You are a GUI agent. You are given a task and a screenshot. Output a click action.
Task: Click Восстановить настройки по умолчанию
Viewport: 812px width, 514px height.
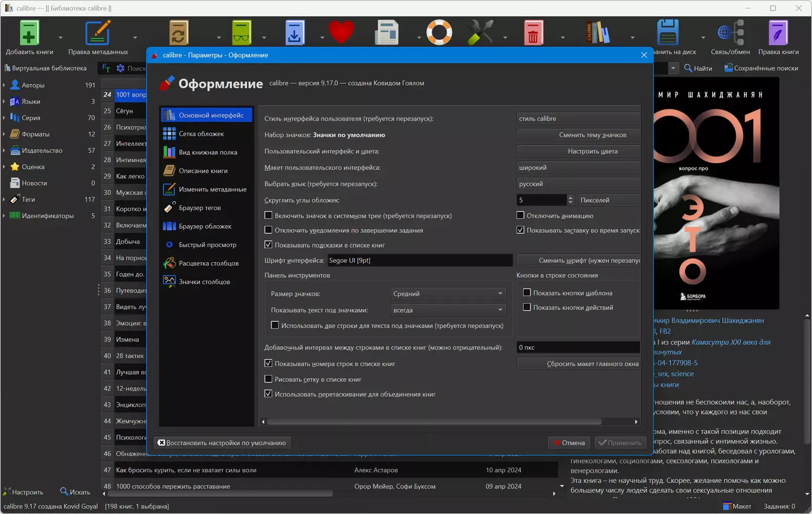pos(222,442)
